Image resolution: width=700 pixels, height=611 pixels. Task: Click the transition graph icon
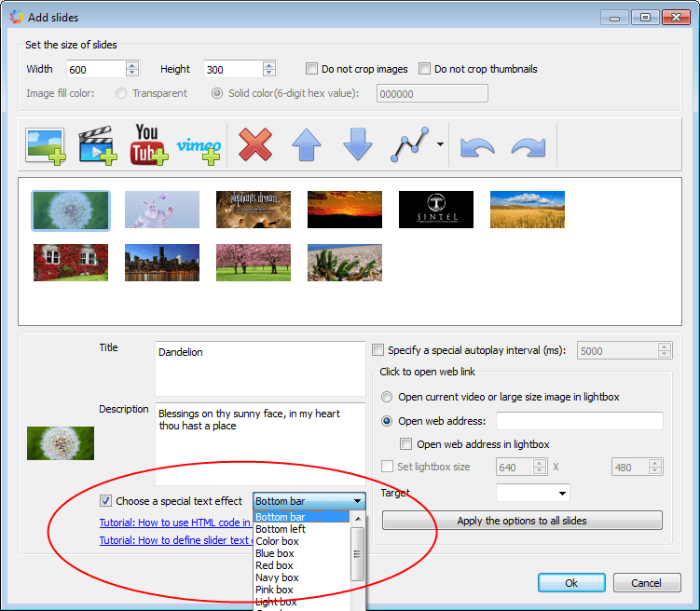pyautogui.click(x=409, y=144)
